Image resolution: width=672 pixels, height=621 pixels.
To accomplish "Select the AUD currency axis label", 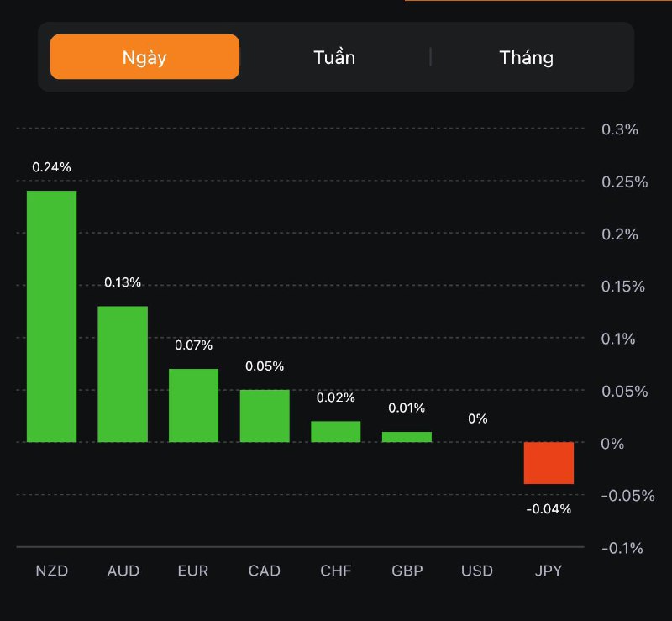I will tap(123, 571).
